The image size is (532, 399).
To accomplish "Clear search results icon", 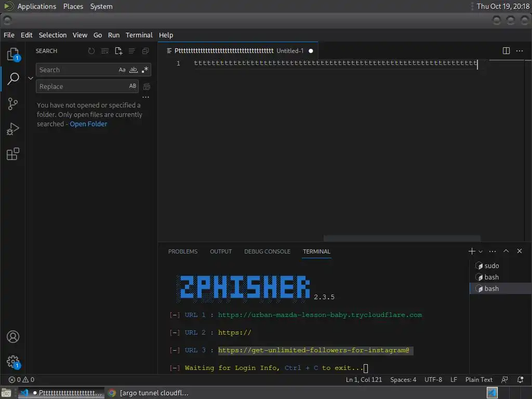I will click(105, 51).
